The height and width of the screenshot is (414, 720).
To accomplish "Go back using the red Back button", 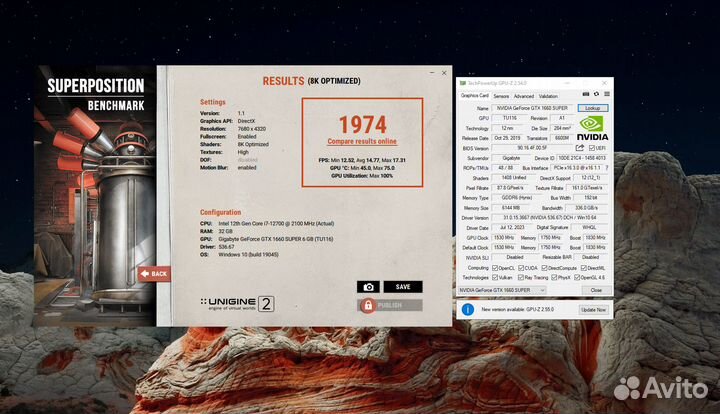I will coord(154,274).
